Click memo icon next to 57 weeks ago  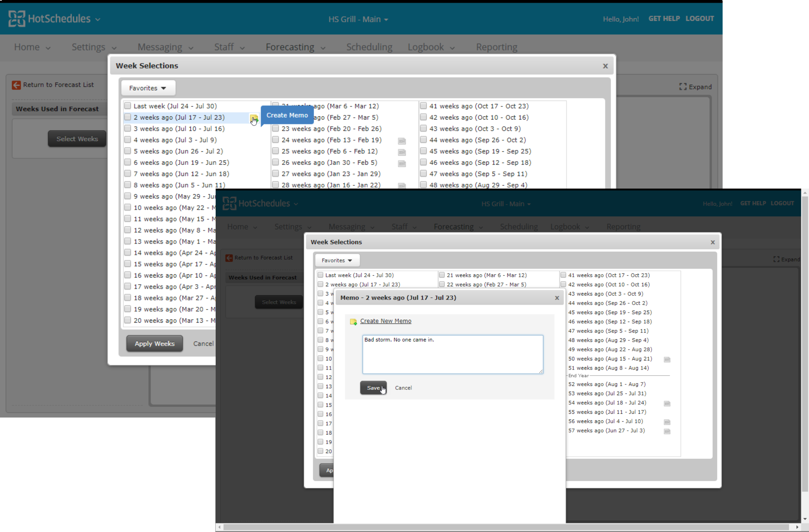[667, 431]
